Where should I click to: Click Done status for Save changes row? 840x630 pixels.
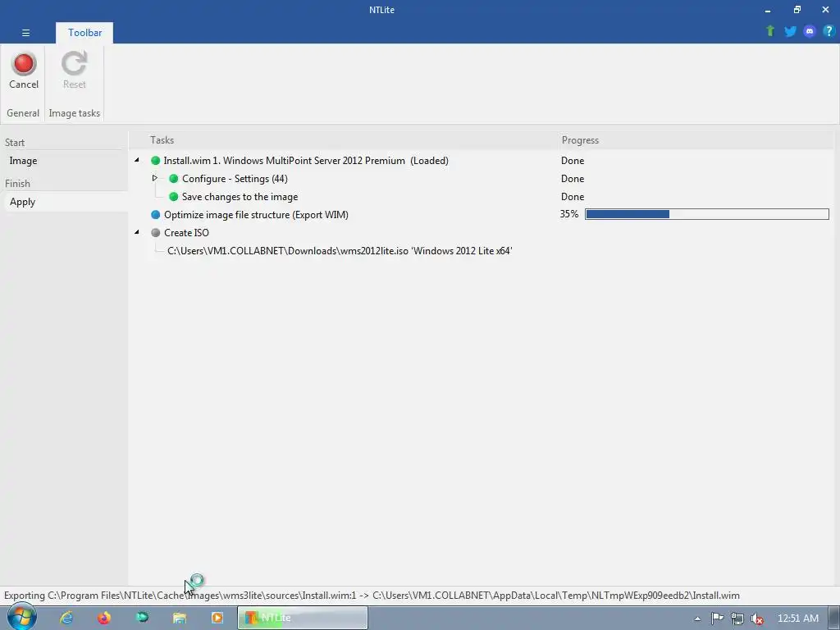pos(573,197)
